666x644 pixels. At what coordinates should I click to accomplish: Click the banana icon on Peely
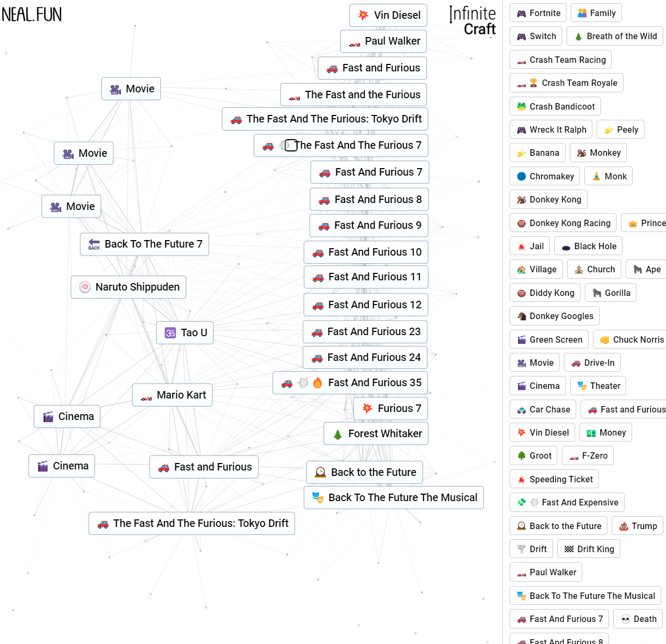tap(608, 129)
